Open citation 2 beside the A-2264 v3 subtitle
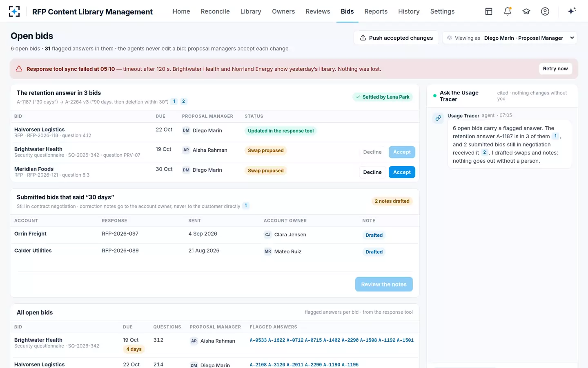Screen dimensions: 588x368 (x=183, y=101)
